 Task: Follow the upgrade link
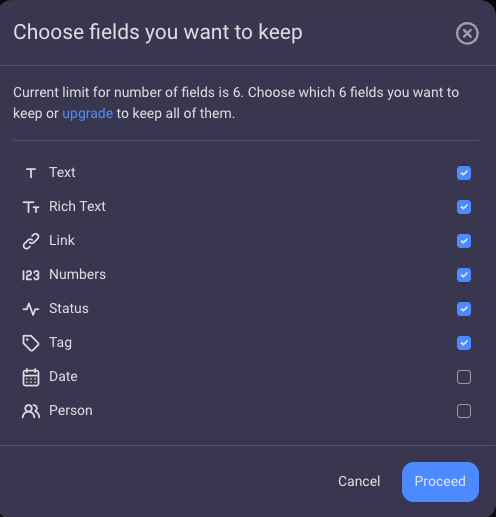[88, 114]
